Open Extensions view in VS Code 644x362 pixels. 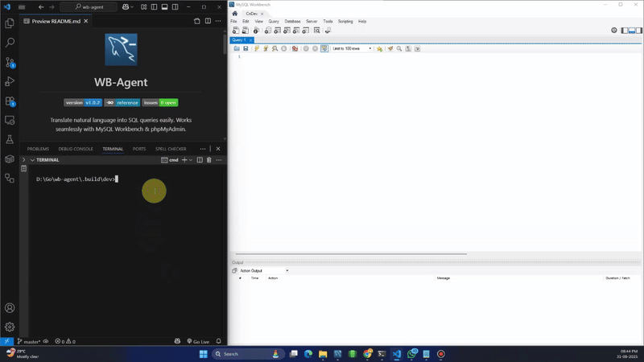click(x=10, y=101)
